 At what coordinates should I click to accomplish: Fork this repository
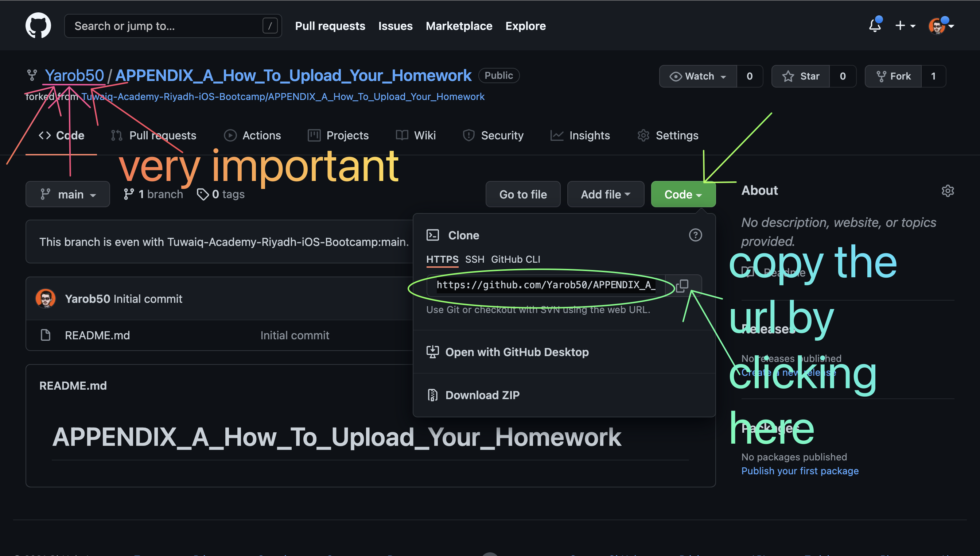click(x=893, y=76)
